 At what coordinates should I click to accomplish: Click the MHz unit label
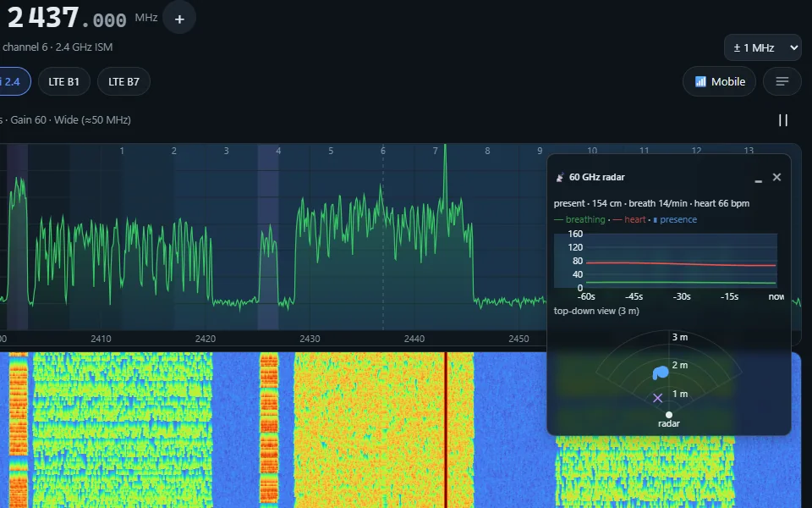[x=146, y=18]
